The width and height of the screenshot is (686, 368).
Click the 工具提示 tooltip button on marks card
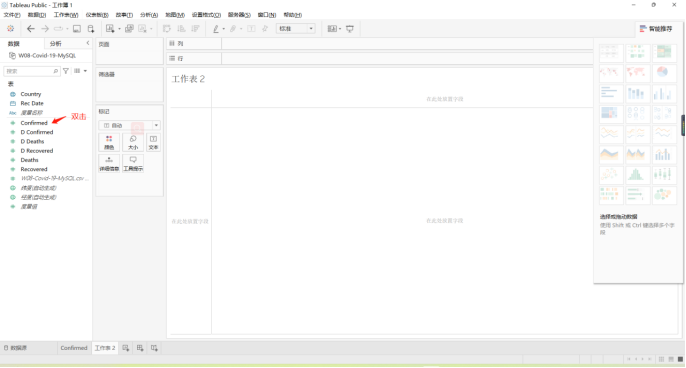[133, 164]
